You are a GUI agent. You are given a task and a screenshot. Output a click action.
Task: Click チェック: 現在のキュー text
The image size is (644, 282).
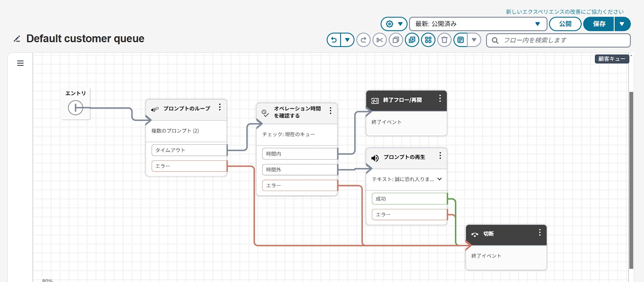tap(289, 134)
